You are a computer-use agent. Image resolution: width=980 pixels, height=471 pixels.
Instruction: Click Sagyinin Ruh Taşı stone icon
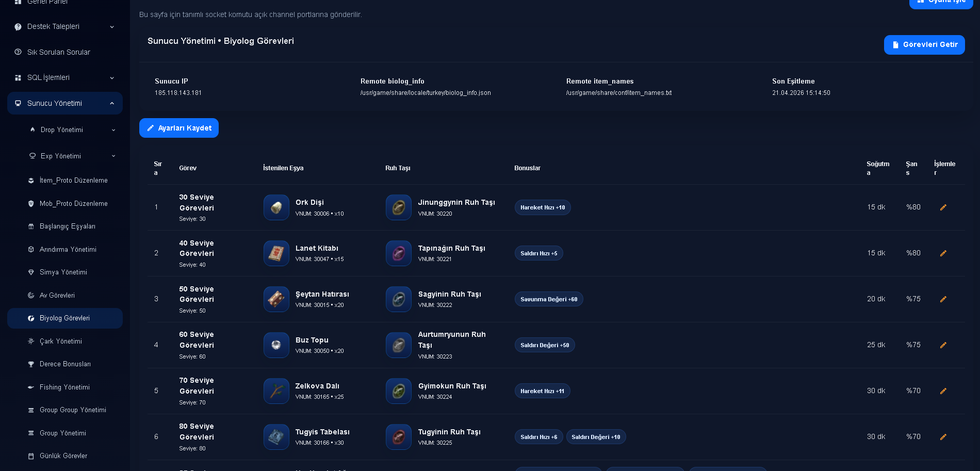pos(399,299)
